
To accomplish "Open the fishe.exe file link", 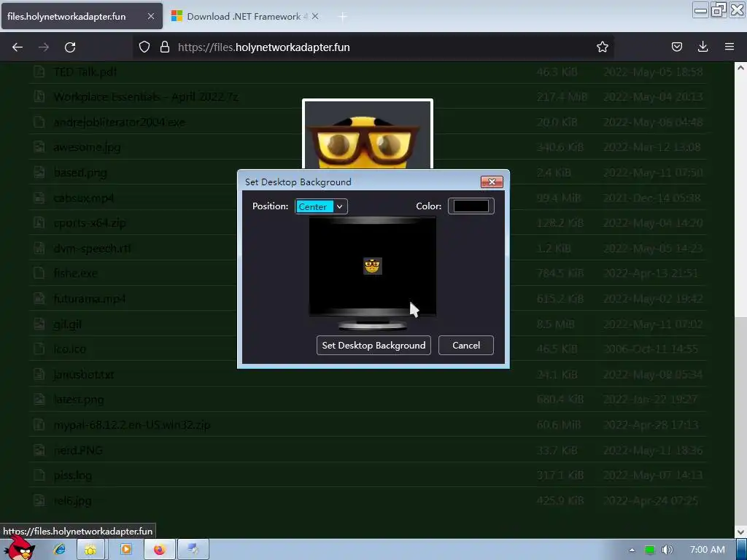I will coord(75,273).
